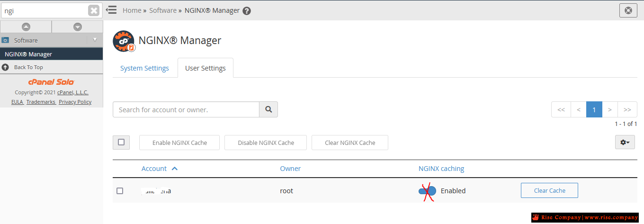Sort accounts using the Account arrow
The height and width of the screenshot is (224, 644).
(x=175, y=169)
